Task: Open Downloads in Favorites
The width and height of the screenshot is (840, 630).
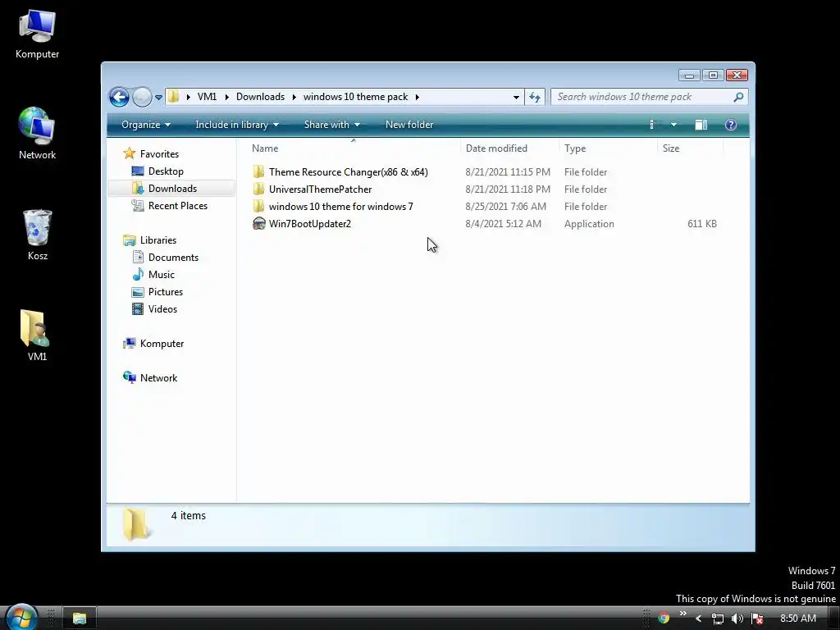Action: 172,189
